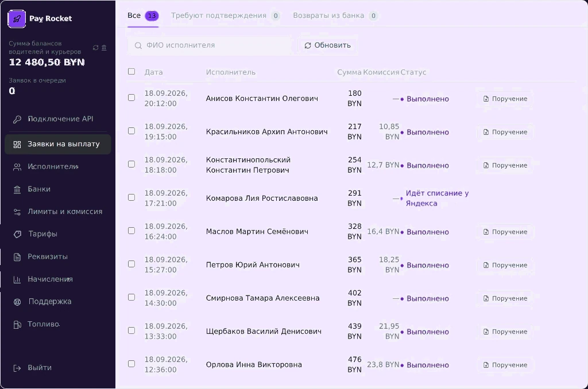Select Маслов Мартин Семёнович checkbox

click(x=131, y=231)
